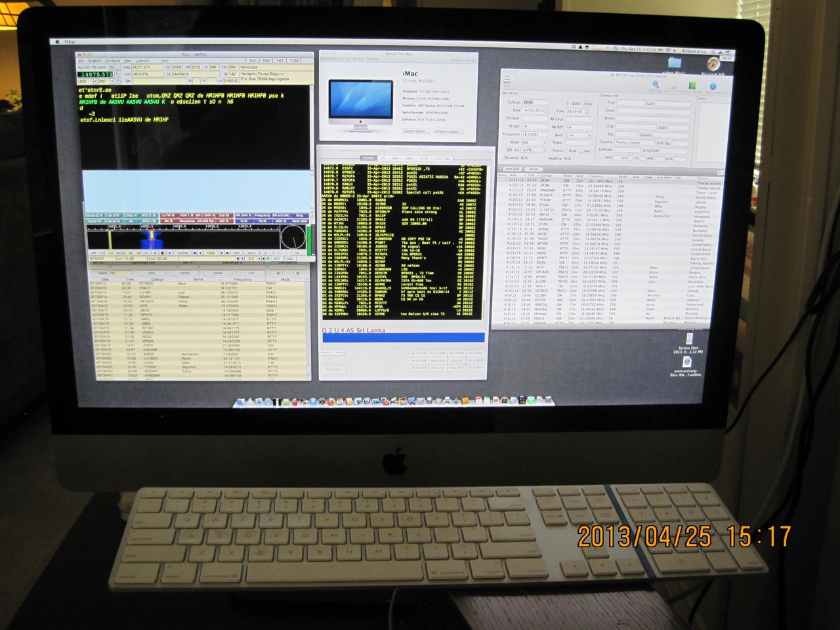Open the Configure menu in fldigi
Screen dimensions: 840x630
click(x=114, y=60)
